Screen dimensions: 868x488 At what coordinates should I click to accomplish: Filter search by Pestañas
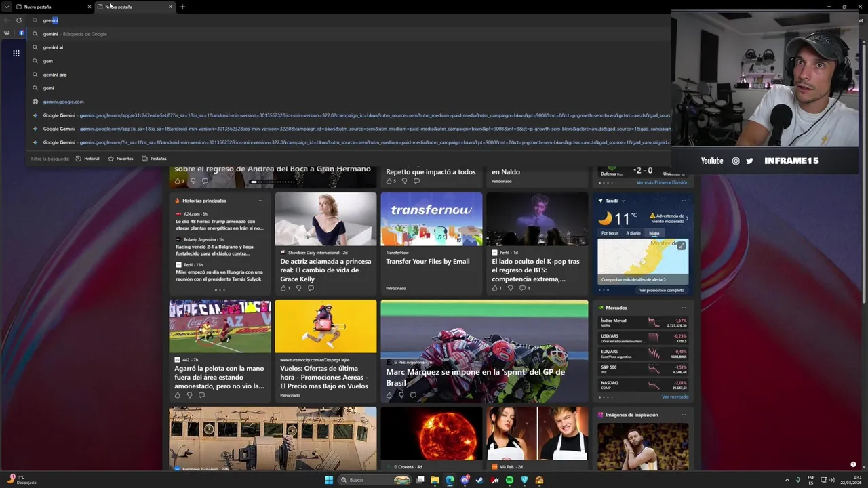[154, 159]
